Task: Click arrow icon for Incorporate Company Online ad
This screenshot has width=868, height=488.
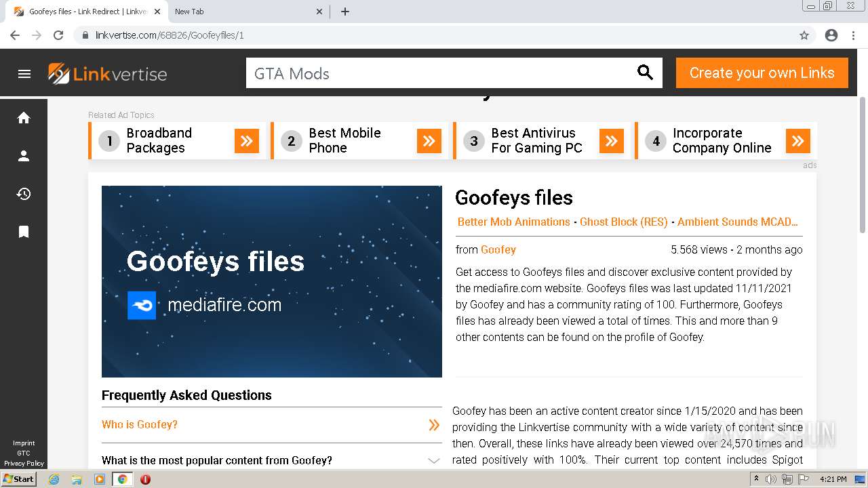Action: pyautogui.click(x=798, y=141)
